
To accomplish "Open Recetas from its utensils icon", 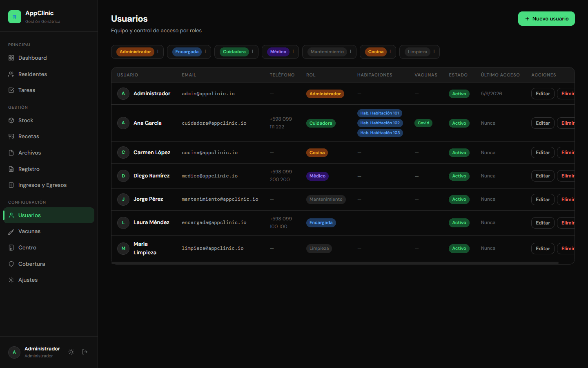I will (x=11, y=137).
